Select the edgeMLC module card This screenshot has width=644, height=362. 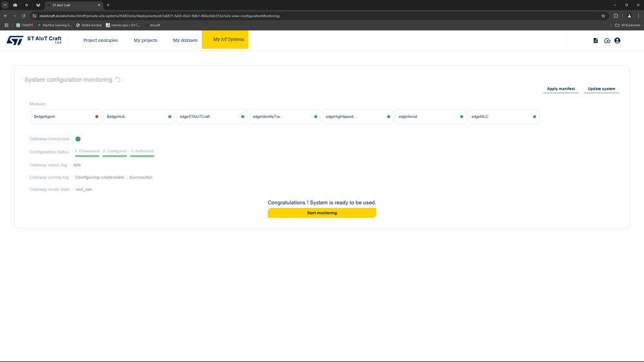[x=503, y=117]
